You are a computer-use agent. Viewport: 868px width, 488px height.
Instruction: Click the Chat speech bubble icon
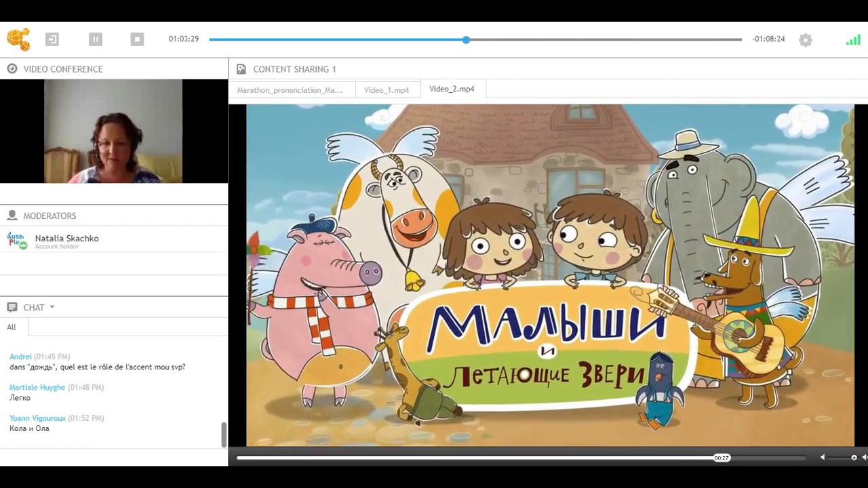pyautogui.click(x=12, y=307)
